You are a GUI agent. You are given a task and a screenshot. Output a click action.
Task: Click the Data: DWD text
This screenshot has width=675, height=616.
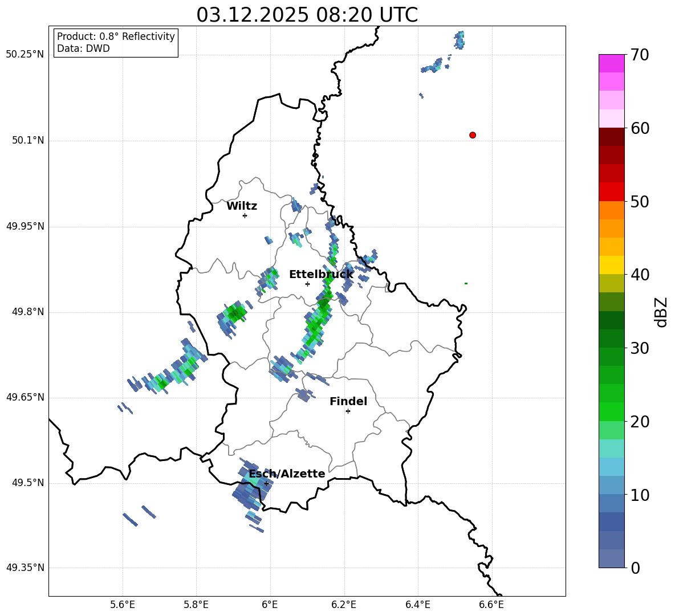click(83, 48)
